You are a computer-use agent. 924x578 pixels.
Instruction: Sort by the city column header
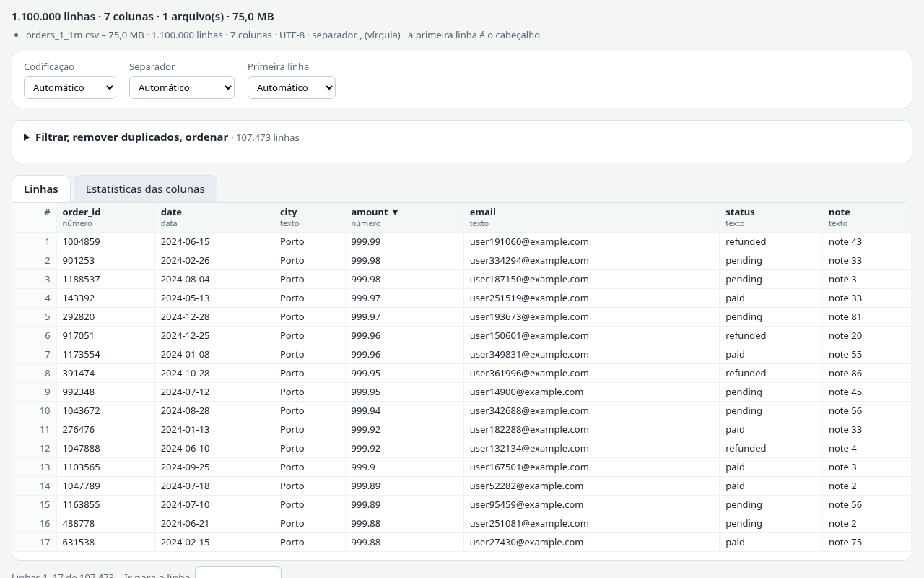310,217
